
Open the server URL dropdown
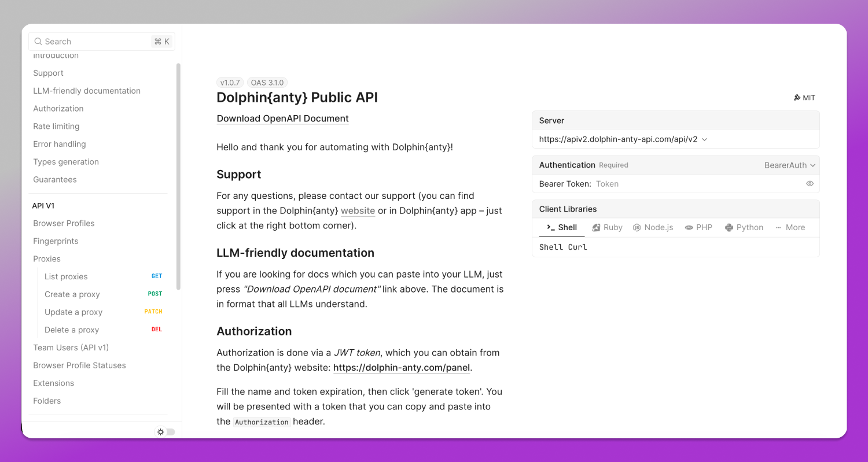coord(623,139)
